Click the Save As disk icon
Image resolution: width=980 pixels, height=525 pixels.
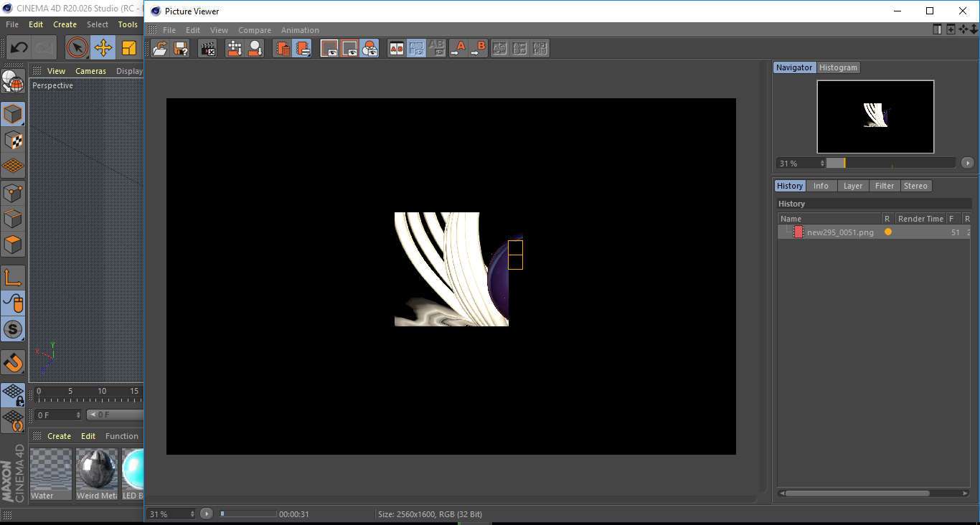(181, 48)
